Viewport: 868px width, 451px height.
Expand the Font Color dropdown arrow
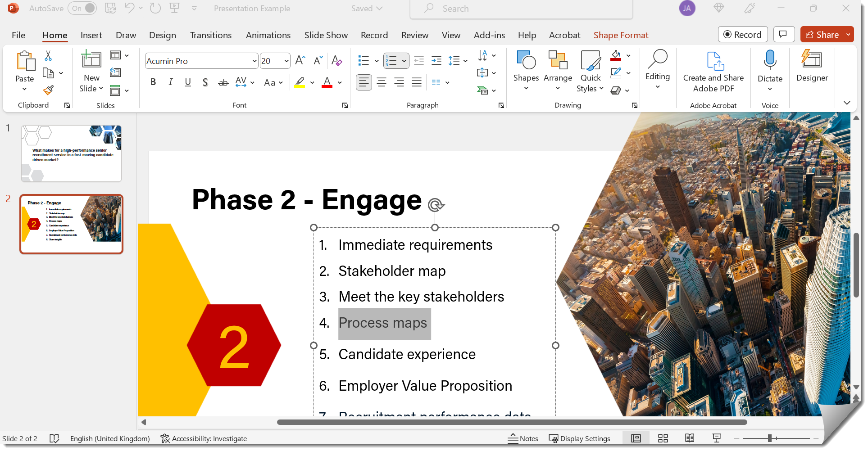click(x=339, y=83)
